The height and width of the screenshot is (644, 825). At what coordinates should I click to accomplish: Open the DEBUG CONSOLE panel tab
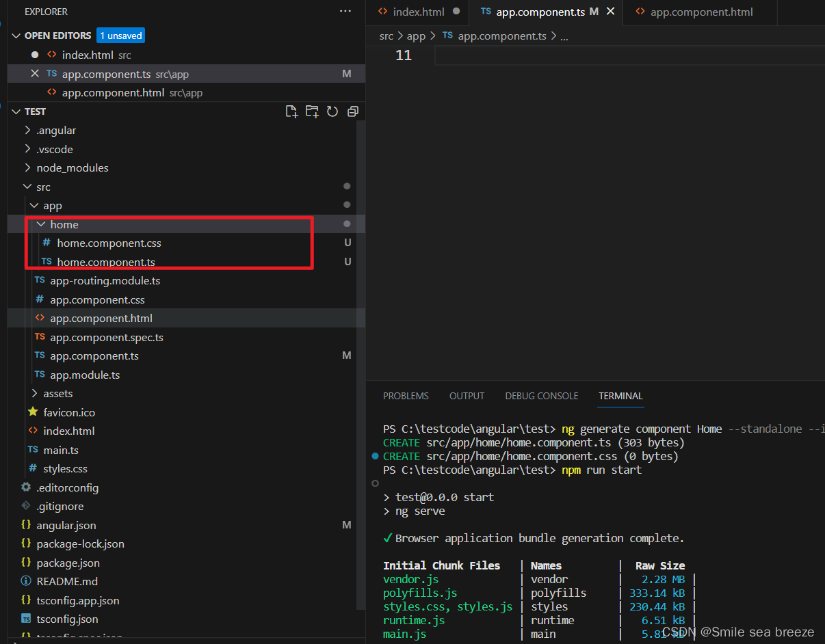(542, 396)
